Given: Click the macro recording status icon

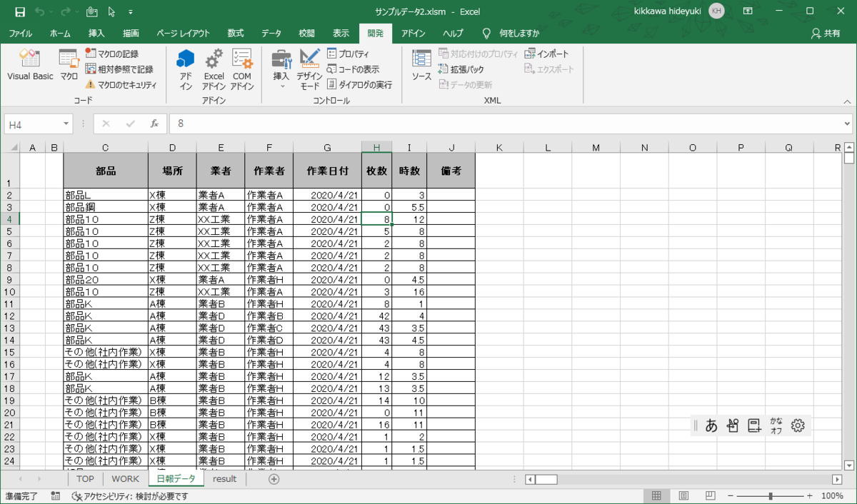Looking at the screenshot, I should (56, 496).
